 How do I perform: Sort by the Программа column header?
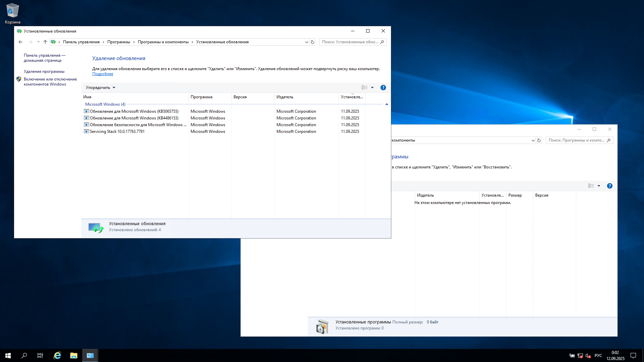point(210,97)
